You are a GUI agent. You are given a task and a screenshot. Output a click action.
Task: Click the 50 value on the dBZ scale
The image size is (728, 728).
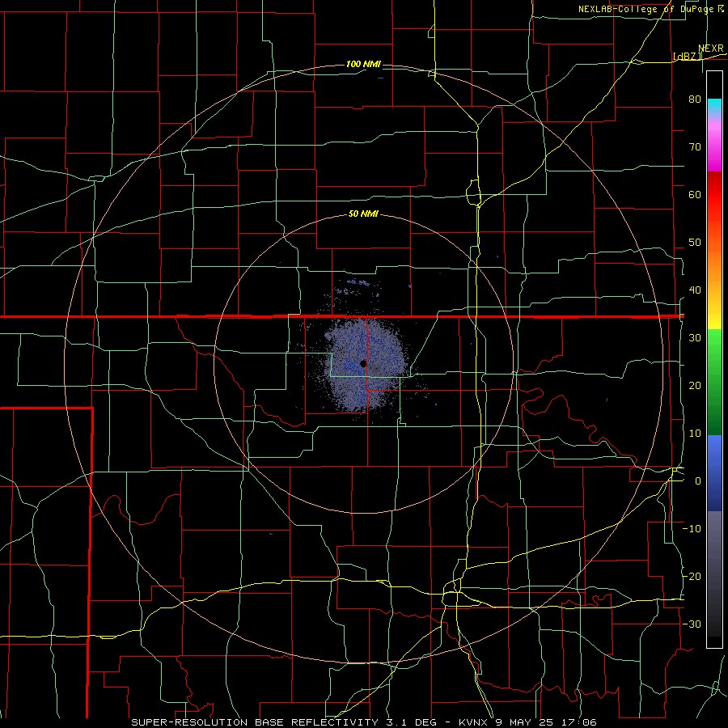(695, 243)
